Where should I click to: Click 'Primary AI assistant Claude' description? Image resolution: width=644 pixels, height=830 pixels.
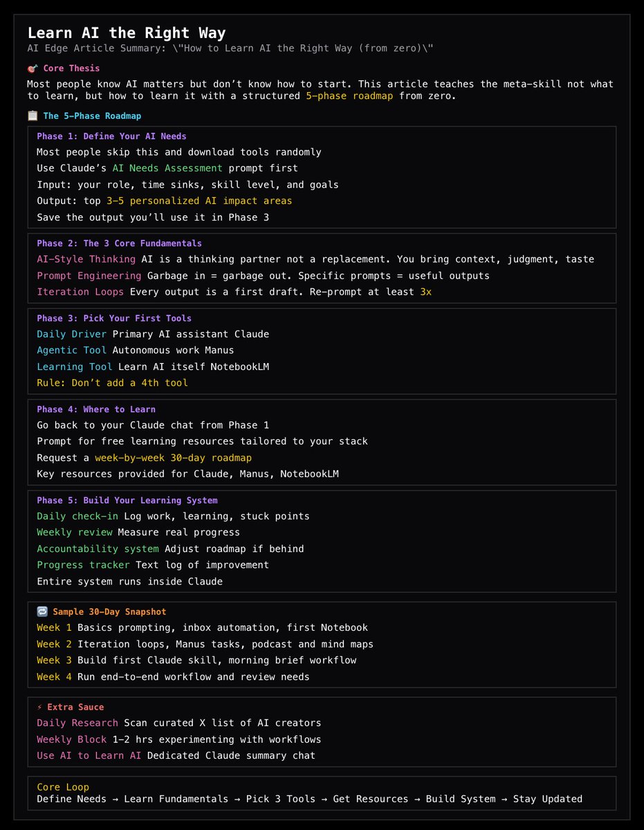(x=191, y=334)
